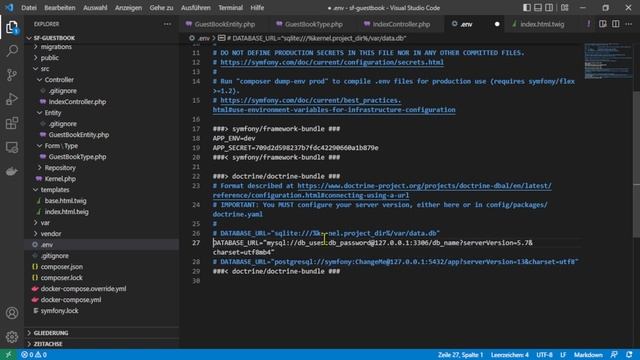Open the Accounts menu icon
Screen dimensions: 640x360
tap(12, 313)
